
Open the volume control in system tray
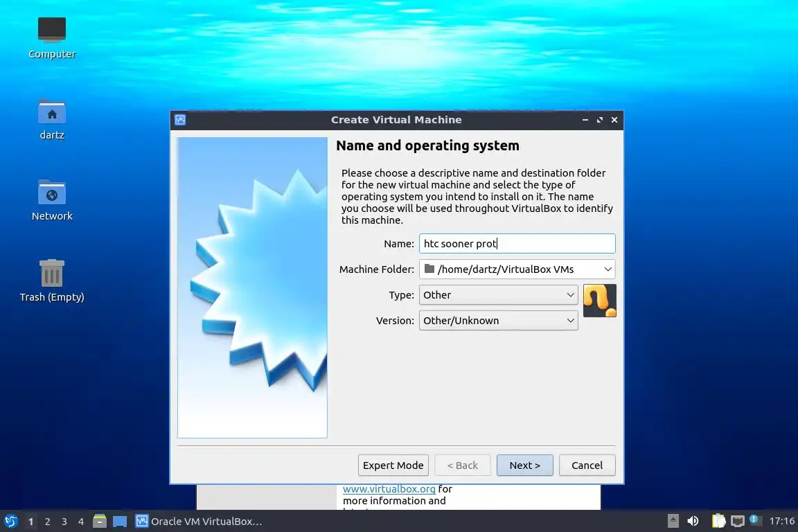[693, 521]
